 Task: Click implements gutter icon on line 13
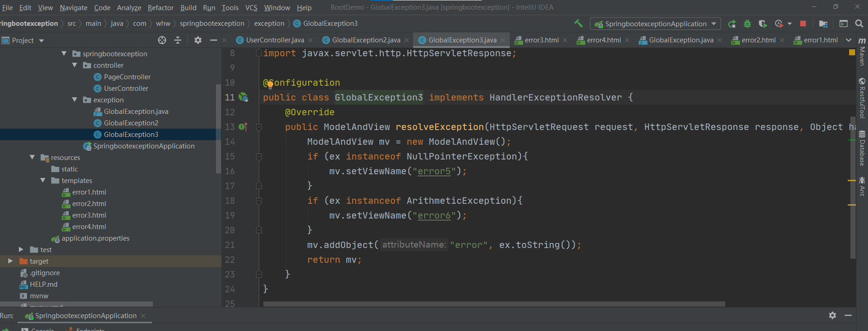tap(243, 127)
